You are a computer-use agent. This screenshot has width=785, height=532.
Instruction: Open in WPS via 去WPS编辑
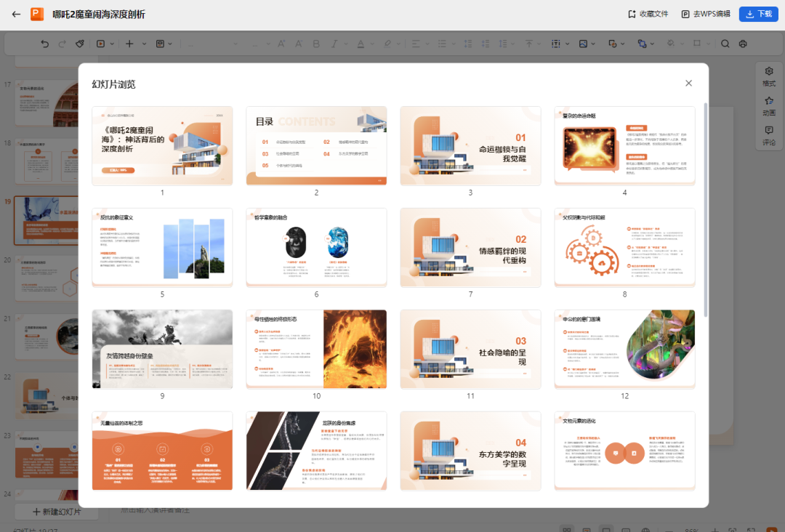(x=706, y=14)
